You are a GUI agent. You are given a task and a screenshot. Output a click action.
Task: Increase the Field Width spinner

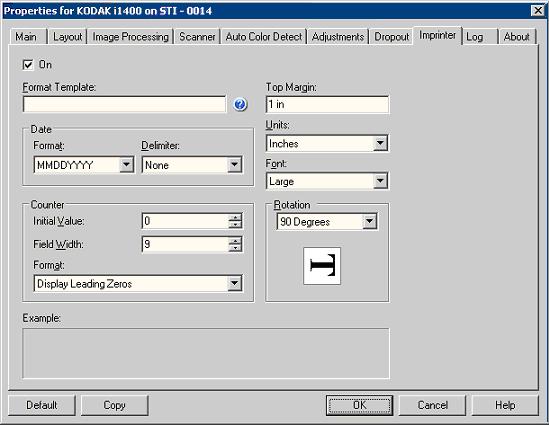pos(235,241)
